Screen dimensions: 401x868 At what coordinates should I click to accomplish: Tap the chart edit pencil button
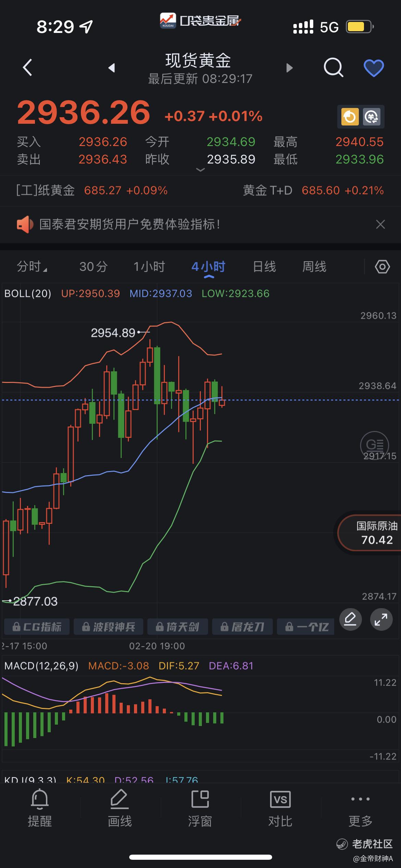point(350,619)
